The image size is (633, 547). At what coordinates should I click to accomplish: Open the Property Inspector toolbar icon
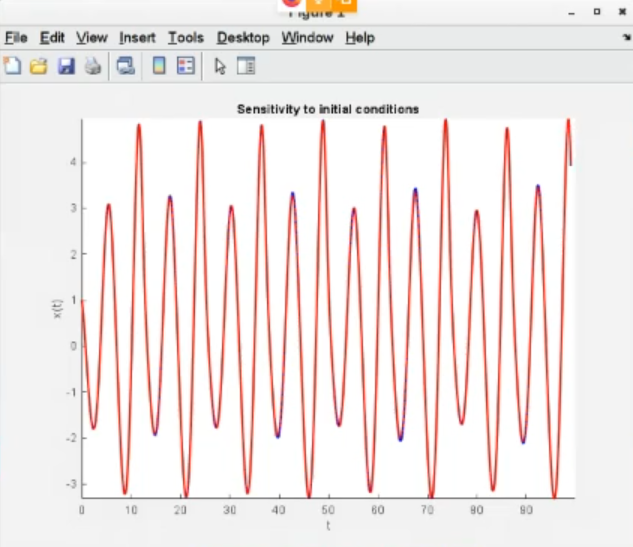coord(246,66)
